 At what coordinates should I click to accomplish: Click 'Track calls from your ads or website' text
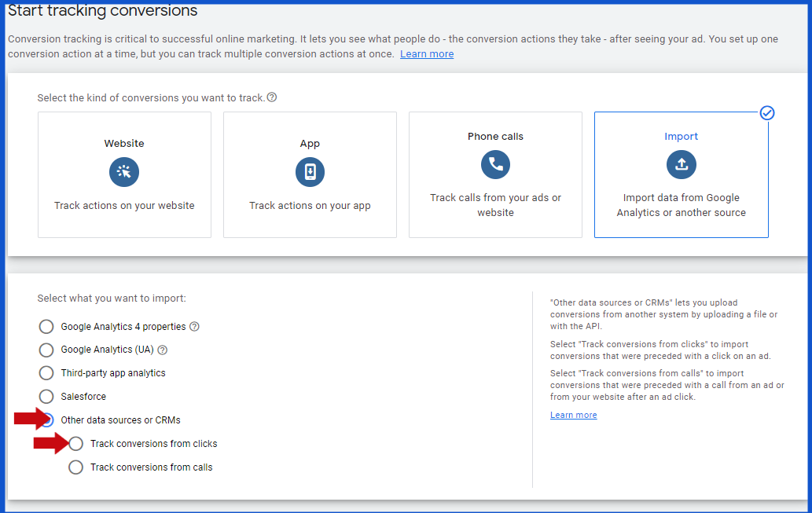coord(495,205)
